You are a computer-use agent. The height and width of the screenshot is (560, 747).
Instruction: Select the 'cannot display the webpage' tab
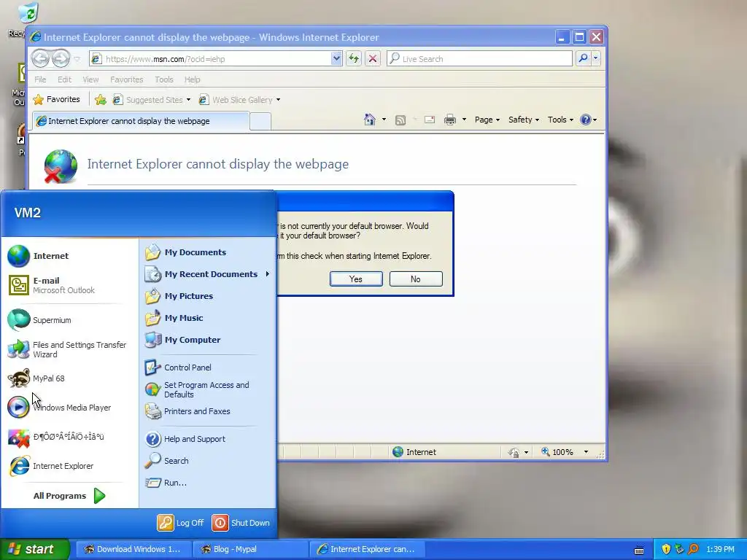point(141,121)
